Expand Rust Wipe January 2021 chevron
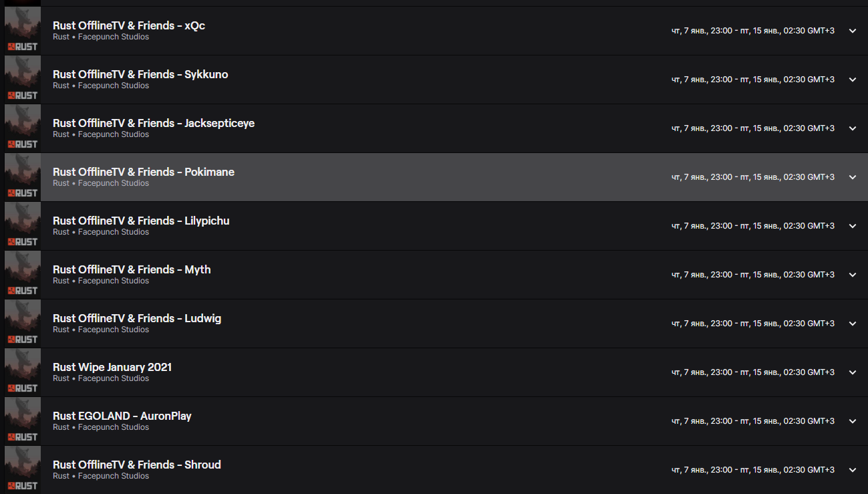This screenshot has width=868, height=494. pyautogui.click(x=853, y=372)
